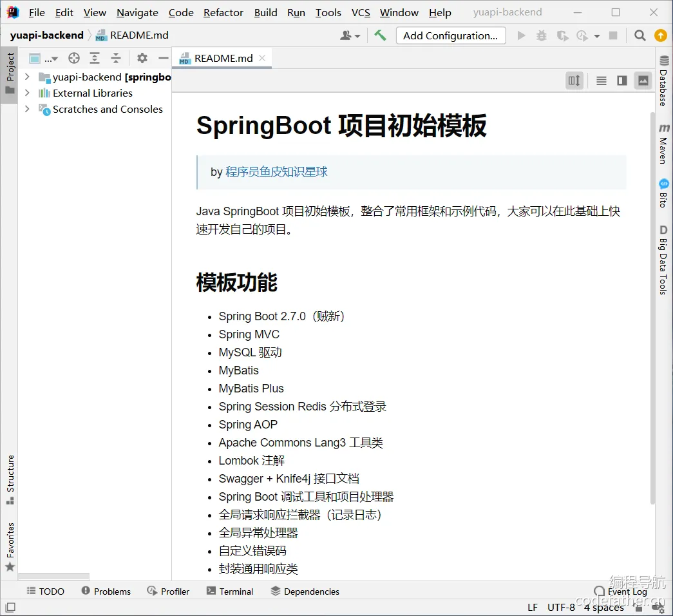This screenshot has height=616, width=673.
Task: Open the 程序员鱼皮知识星球 link
Action: (x=276, y=172)
